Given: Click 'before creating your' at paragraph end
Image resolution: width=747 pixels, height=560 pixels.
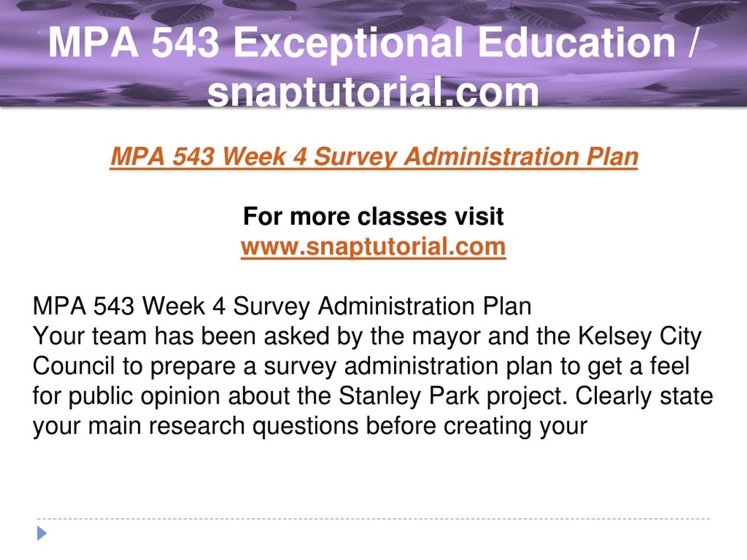Looking at the screenshot, I should tap(477, 426).
